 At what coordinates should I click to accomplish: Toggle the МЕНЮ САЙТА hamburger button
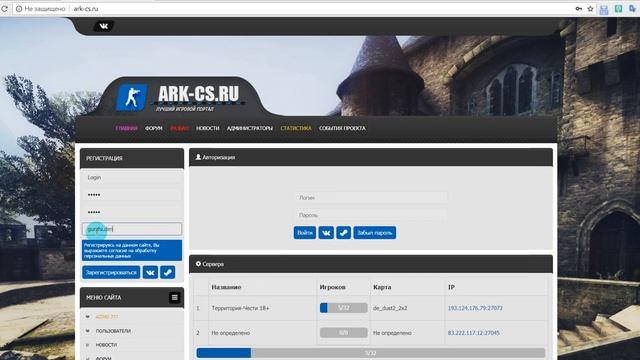tap(174, 297)
